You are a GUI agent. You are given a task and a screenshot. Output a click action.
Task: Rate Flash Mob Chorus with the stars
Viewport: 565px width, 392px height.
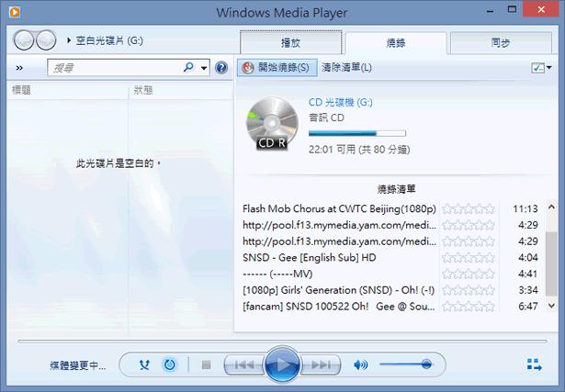click(469, 208)
